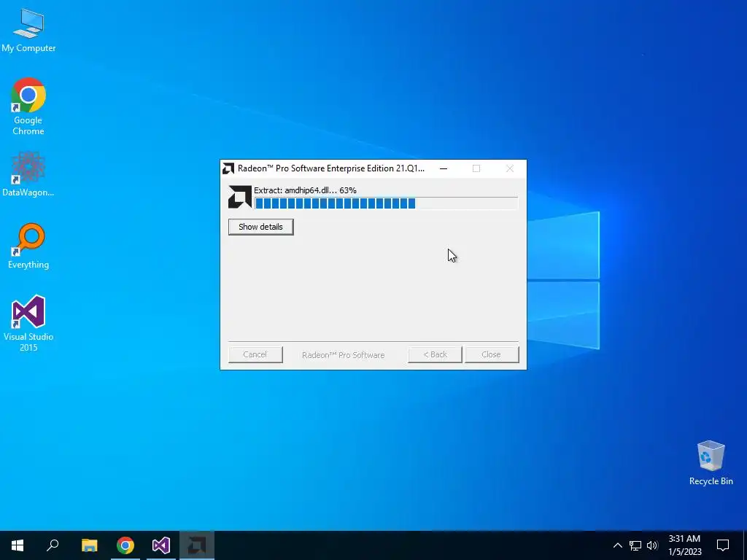
Task: Click the Radeon Pro Software Enterprise Edition title
Action: coord(331,168)
